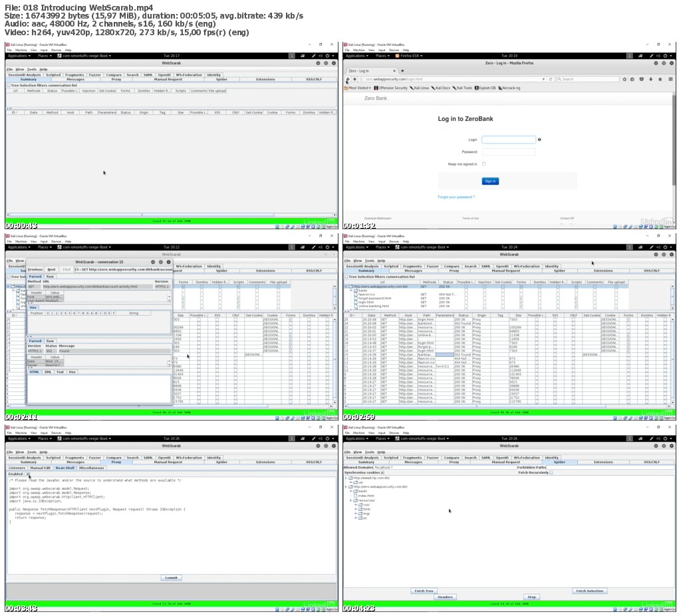In the 00:01:32 frame, open the Kali 'Places' menu
The height and width of the screenshot is (616, 681).
click(382, 56)
